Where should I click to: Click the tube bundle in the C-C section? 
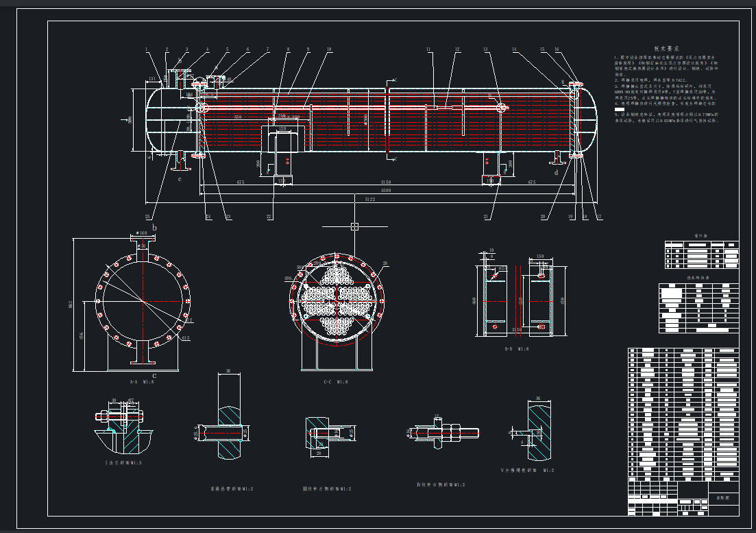point(337,301)
